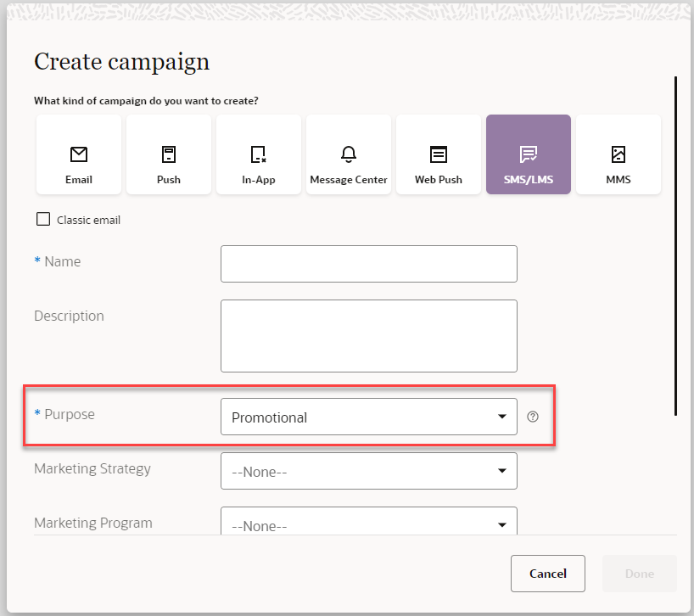Choose the Web Push campaign icon
Image resolution: width=694 pixels, height=616 pixels.
click(x=439, y=154)
